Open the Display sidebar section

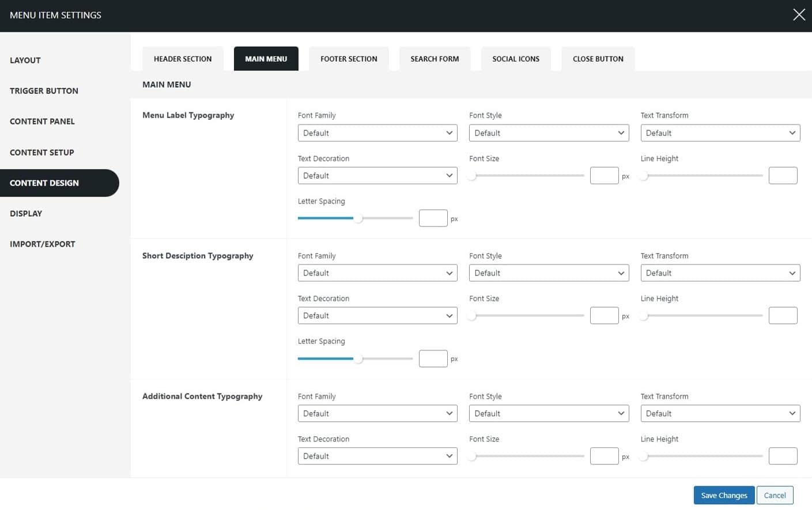pos(26,213)
